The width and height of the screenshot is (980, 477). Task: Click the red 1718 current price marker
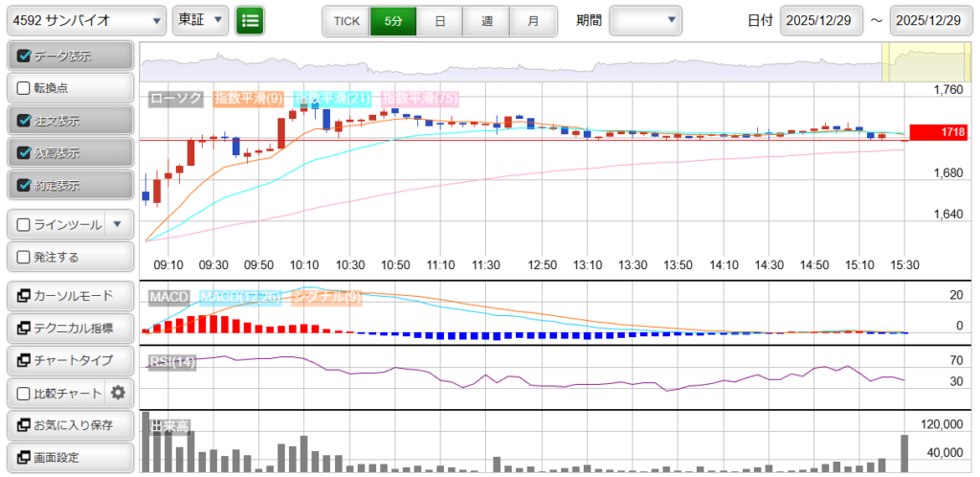pyautogui.click(x=937, y=132)
